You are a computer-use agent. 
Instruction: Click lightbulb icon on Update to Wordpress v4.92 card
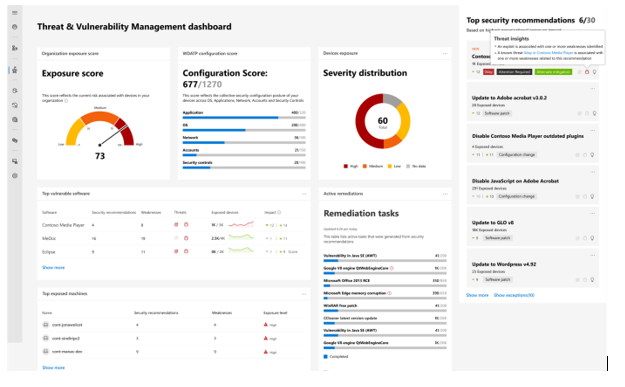[592, 279]
